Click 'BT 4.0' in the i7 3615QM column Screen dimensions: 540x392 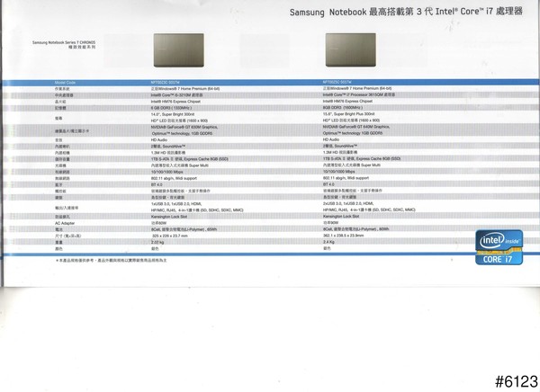point(328,184)
